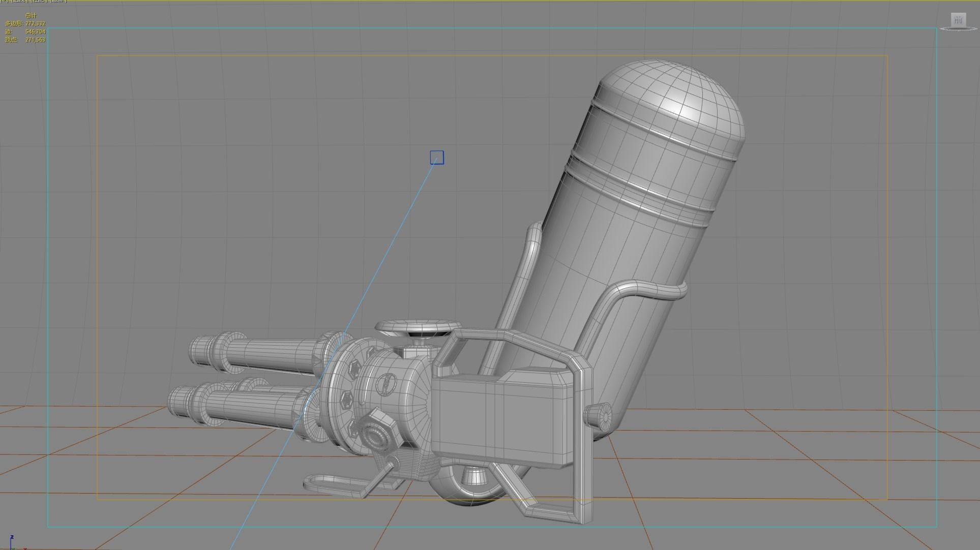Select the blue dummy helper box
This screenshot has width=980, height=550.
[436, 158]
